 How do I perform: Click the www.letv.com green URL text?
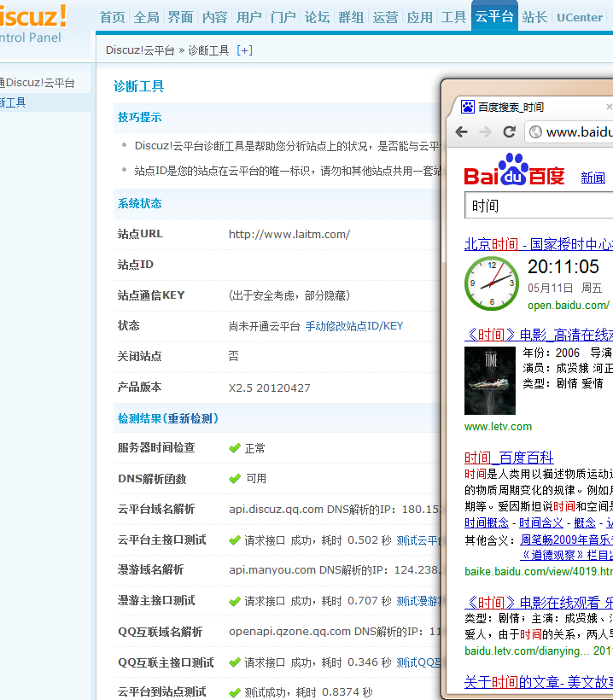[x=498, y=427]
